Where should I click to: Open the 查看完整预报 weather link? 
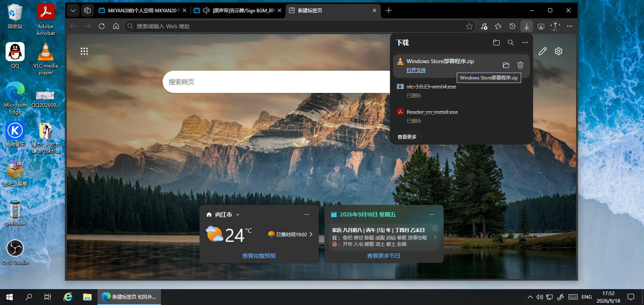pyautogui.click(x=259, y=256)
